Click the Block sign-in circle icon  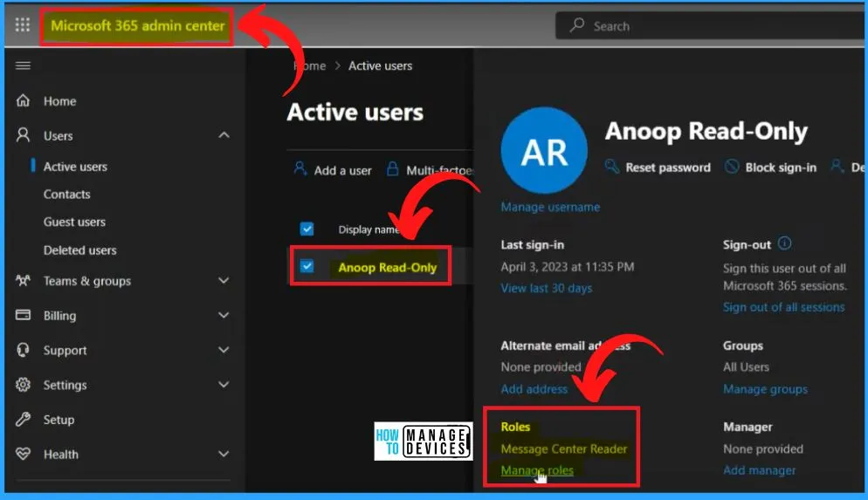(732, 167)
